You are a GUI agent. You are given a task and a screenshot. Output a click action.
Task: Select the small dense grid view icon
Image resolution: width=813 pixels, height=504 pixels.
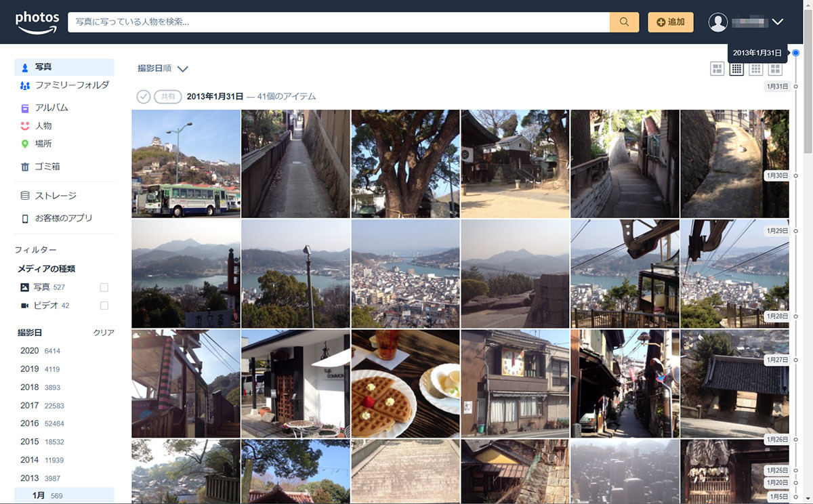point(736,68)
